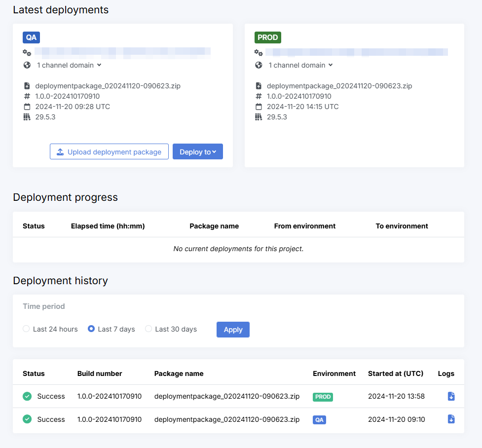Viewport: 482px width, 448px height.
Task: Apply the selected time period filter
Action: tap(233, 330)
